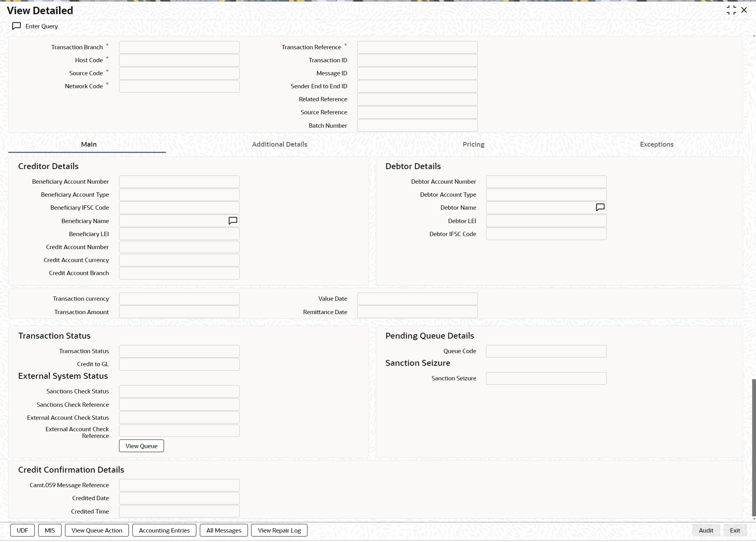This screenshot has width=756, height=542.
Task: Switch to the Additional Details tab
Action: 279,144
